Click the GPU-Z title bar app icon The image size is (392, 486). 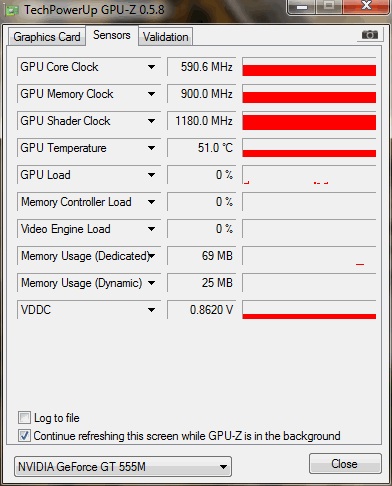coord(12,10)
